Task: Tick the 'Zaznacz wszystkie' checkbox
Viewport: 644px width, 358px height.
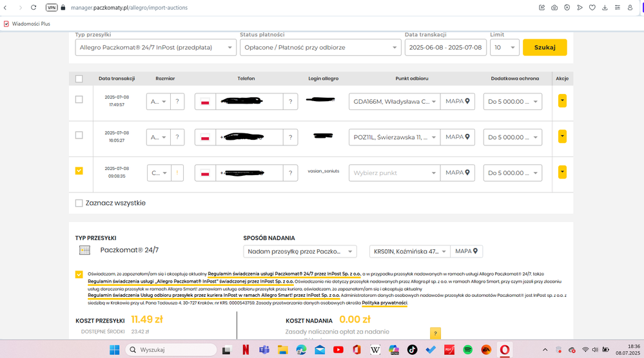Action: pyautogui.click(x=79, y=203)
